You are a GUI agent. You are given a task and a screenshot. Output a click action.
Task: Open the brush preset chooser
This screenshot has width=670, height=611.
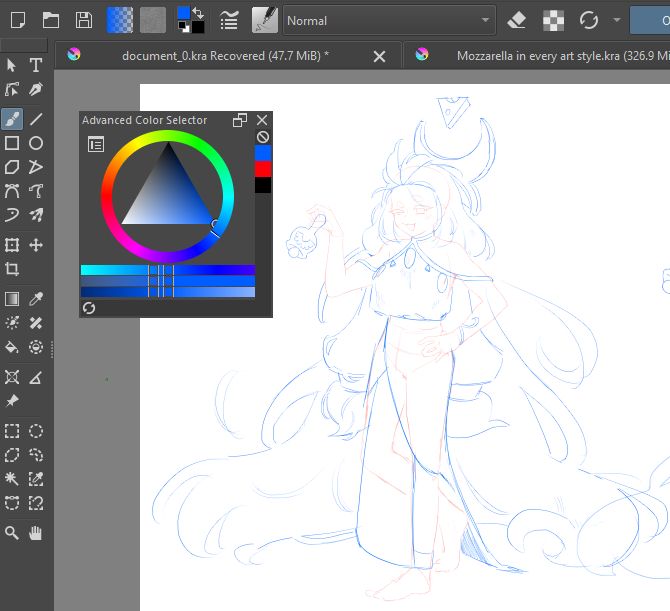click(264, 20)
